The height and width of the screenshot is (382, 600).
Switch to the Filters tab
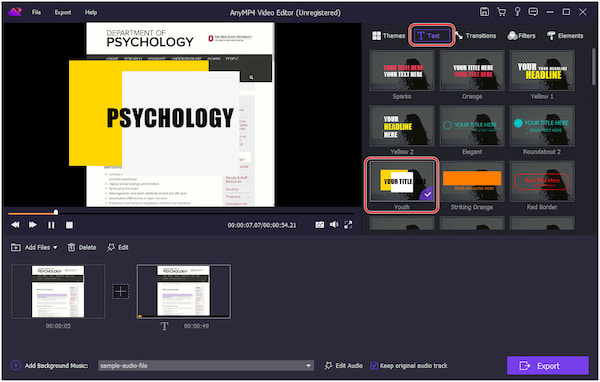click(521, 36)
